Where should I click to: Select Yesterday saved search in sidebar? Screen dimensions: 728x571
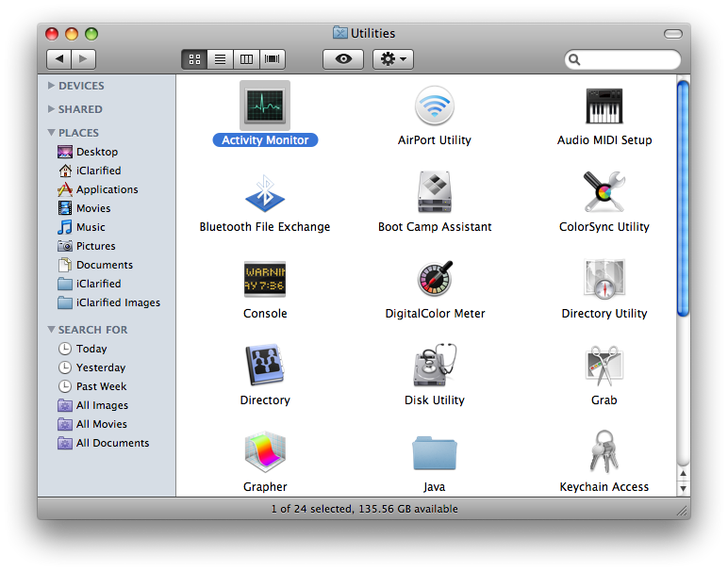[100, 367]
